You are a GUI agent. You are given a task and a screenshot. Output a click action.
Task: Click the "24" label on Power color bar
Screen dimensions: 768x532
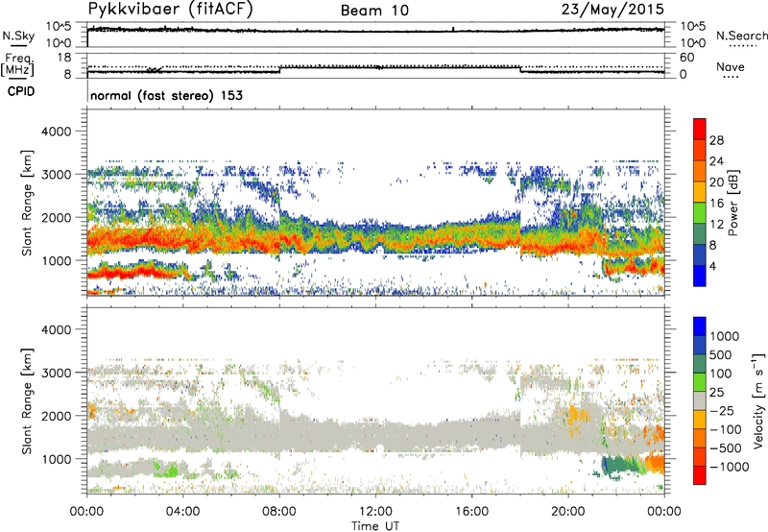[x=716, y=161]
